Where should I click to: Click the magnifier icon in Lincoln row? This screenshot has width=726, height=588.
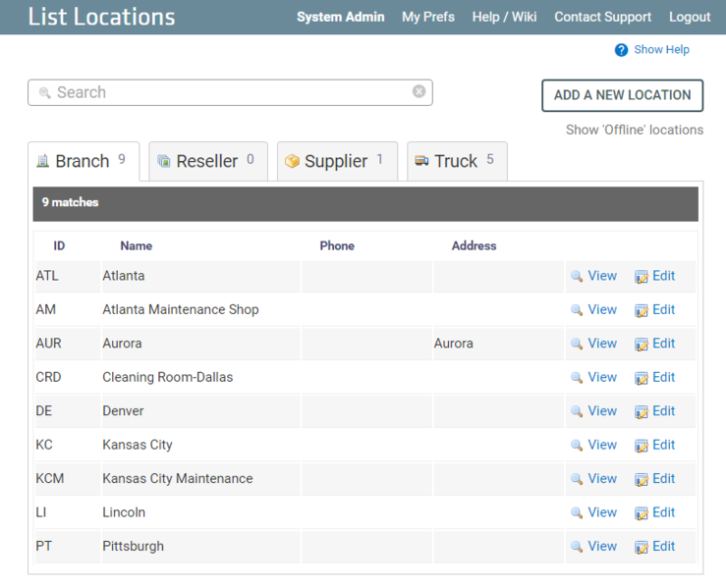pos(577,512)
